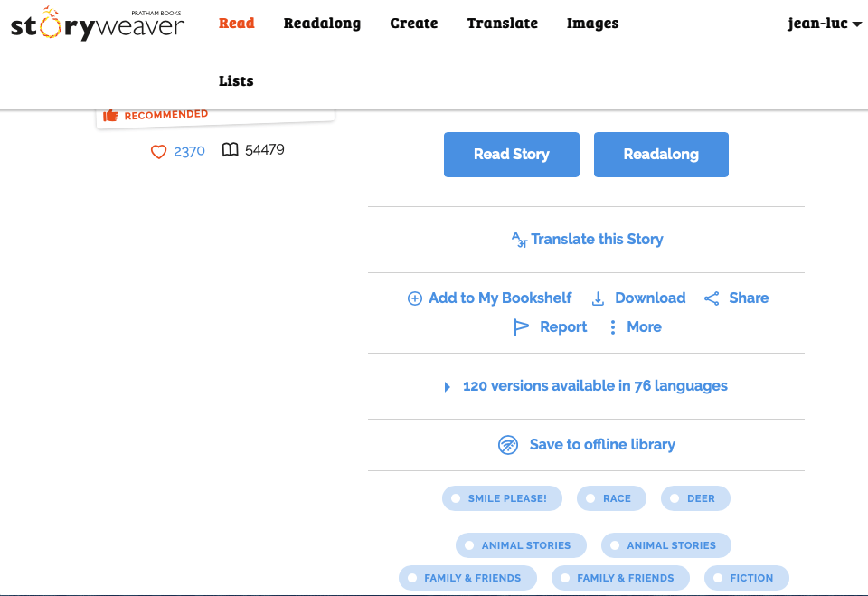Image resolution: width=868 pixels, height=596 pixels.
Task: Click the Share icon
Action: pyautogui.click(x=712, y=298)
